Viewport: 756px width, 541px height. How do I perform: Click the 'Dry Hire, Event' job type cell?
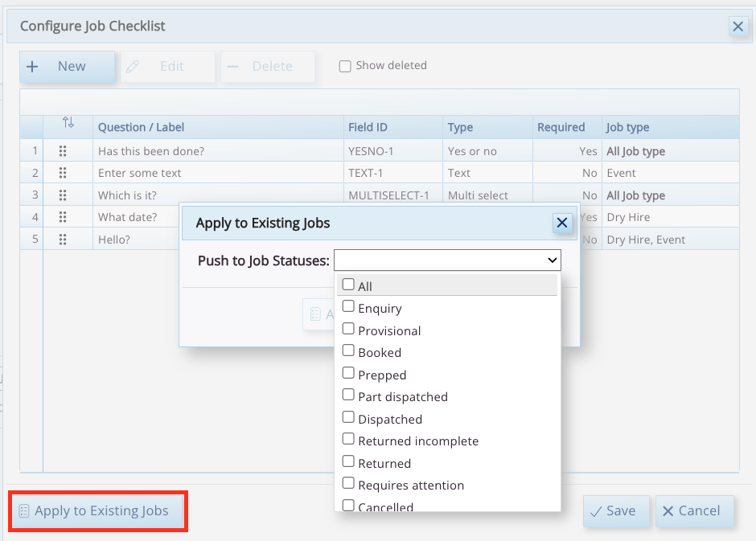pyautogui.click(x=671, y=239)
